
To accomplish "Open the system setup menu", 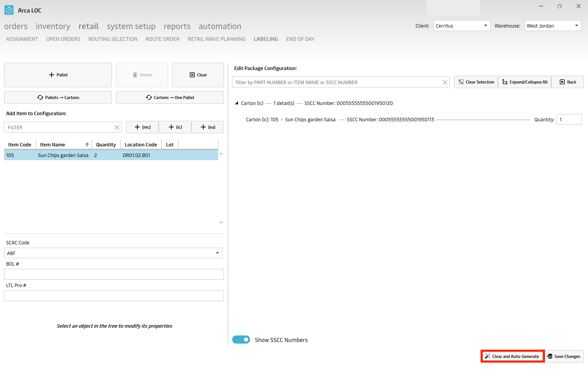I will click(131, 26).
